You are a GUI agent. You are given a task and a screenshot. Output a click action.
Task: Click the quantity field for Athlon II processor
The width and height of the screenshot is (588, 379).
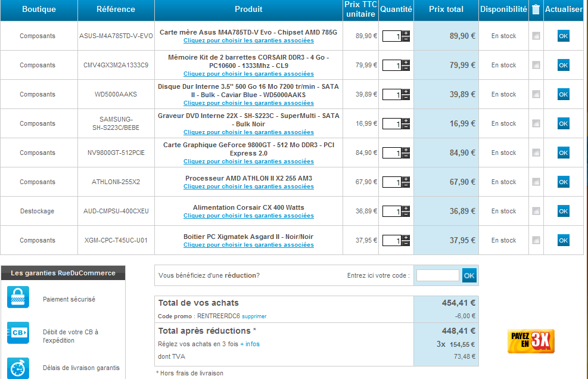391,182
